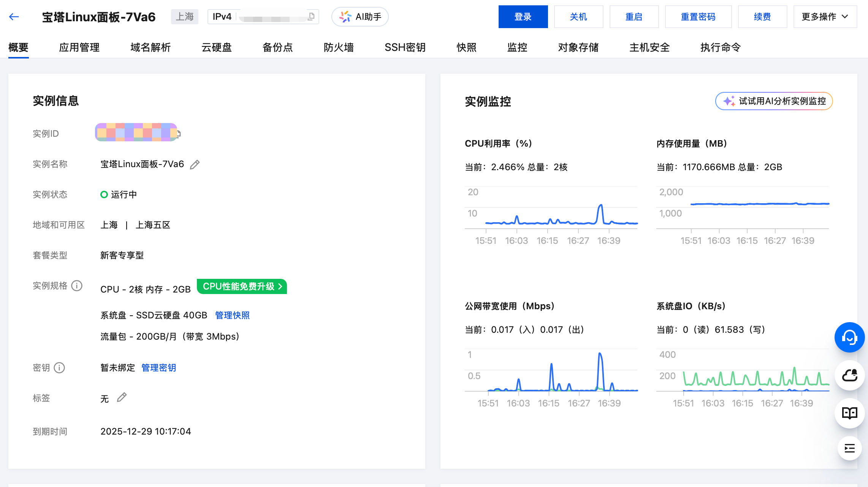
Task: Edit the tags pencil icon
Action: 122,398
